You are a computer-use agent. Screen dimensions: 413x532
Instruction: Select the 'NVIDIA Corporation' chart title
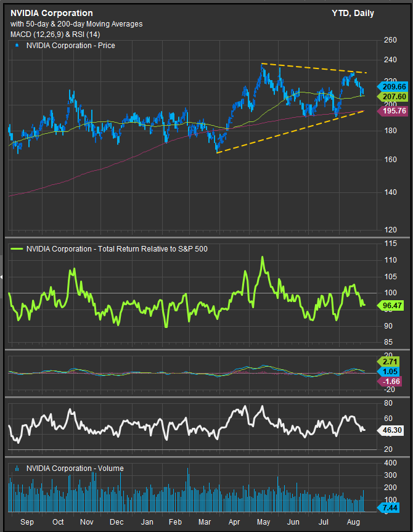point(52,13)
